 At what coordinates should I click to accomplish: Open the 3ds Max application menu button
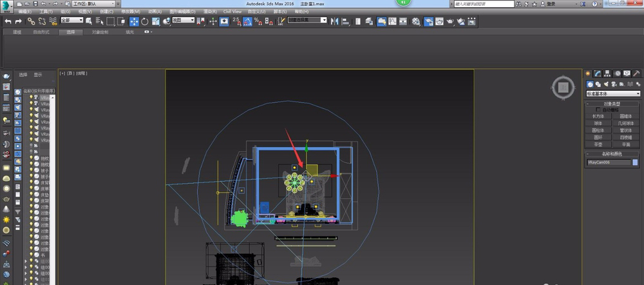(6, 7)
